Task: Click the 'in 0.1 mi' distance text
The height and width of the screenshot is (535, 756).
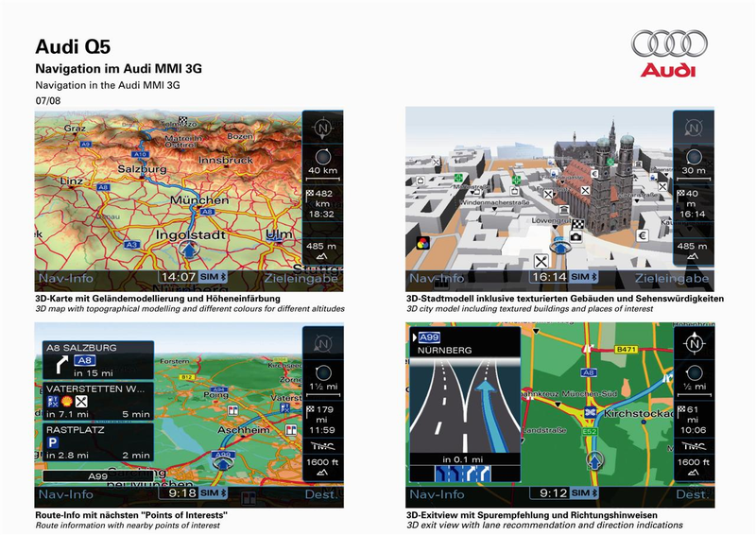Action: click(463, 459)
